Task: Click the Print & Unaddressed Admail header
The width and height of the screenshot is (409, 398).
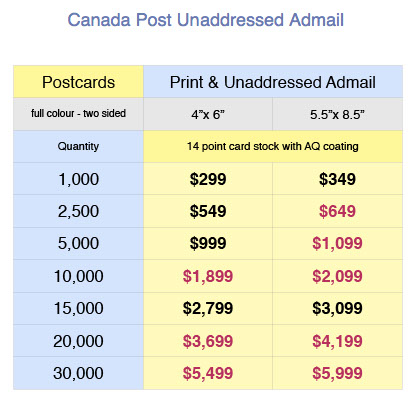Action: coord(273,82)
